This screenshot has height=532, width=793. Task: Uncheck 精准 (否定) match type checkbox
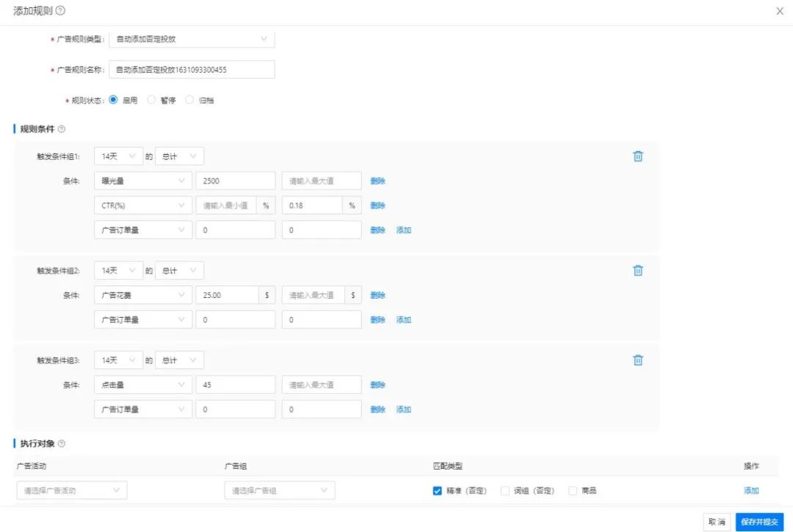(438, 491)
